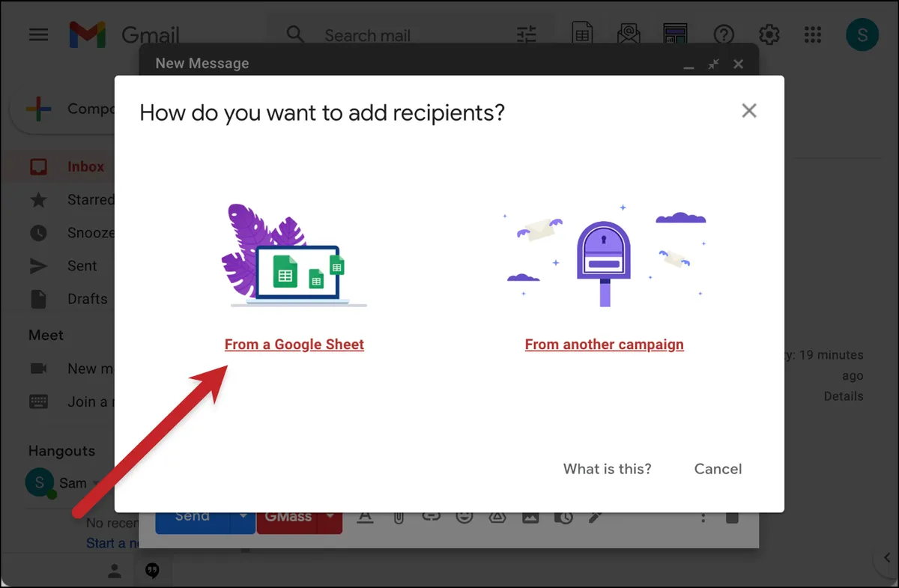899x588 pixels.
Task: Click the Hangouts conversations quote icon
Action: [x=152, y=572]
